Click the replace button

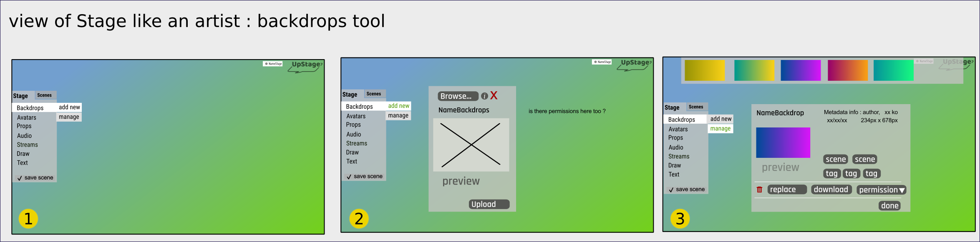click(x=786, y=190)
